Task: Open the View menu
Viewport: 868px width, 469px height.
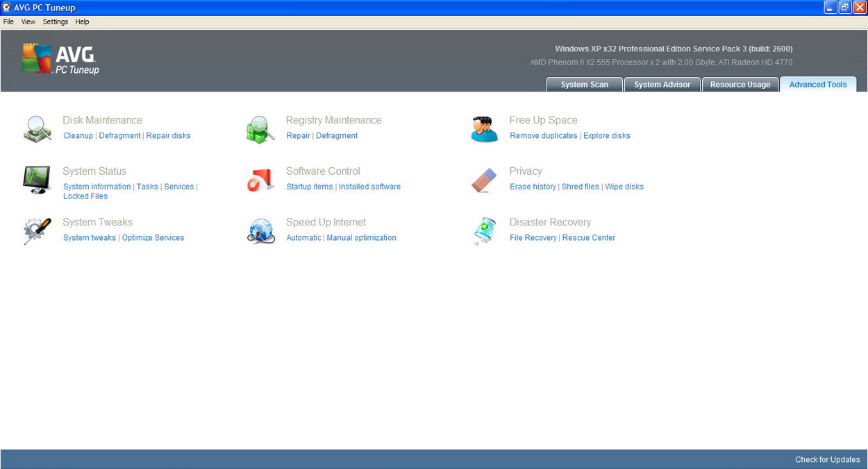Action: [x=28, y=22]
